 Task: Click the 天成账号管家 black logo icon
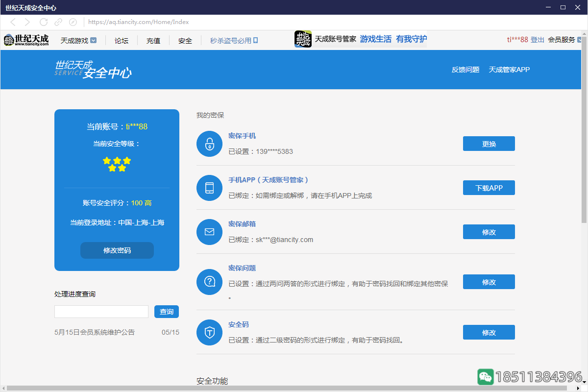(x=302, y=40)
